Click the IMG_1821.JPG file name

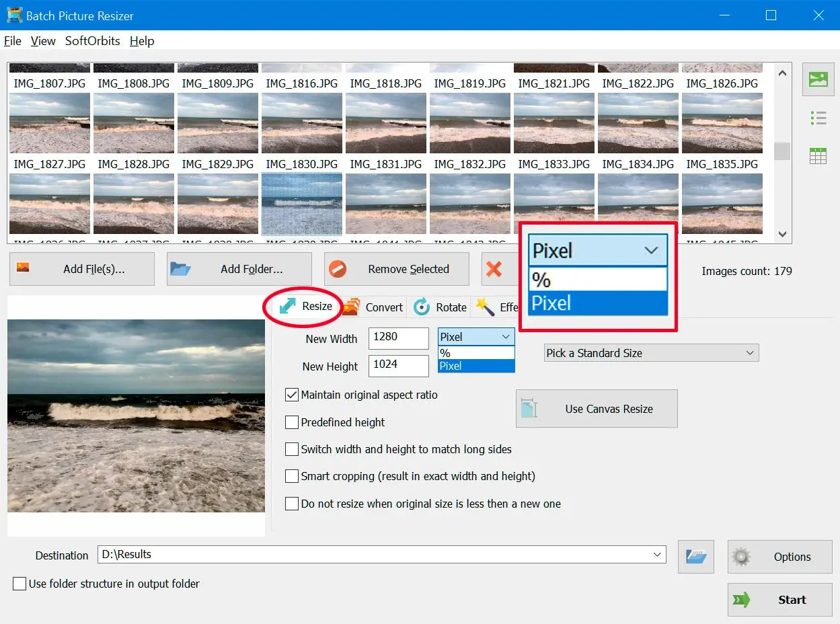pos(554,83)
